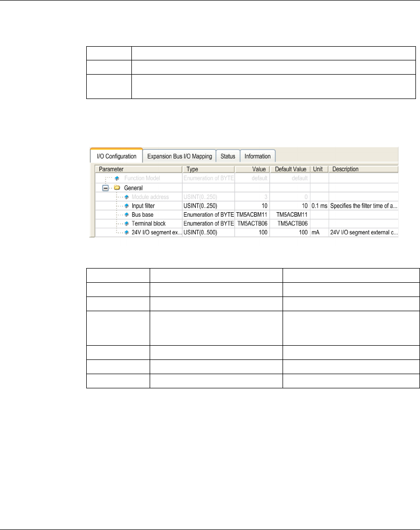Open the Terminal block value TM5ACTB06

(x=252, y=223)
